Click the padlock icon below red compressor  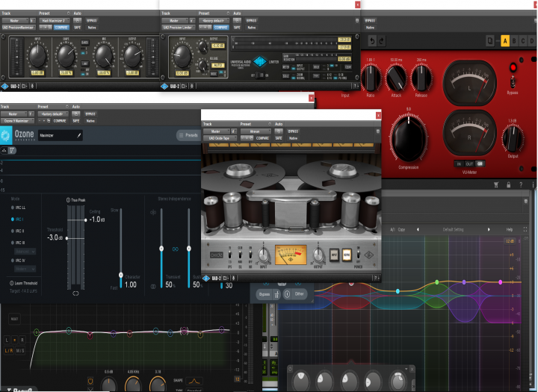click(509, 185)
